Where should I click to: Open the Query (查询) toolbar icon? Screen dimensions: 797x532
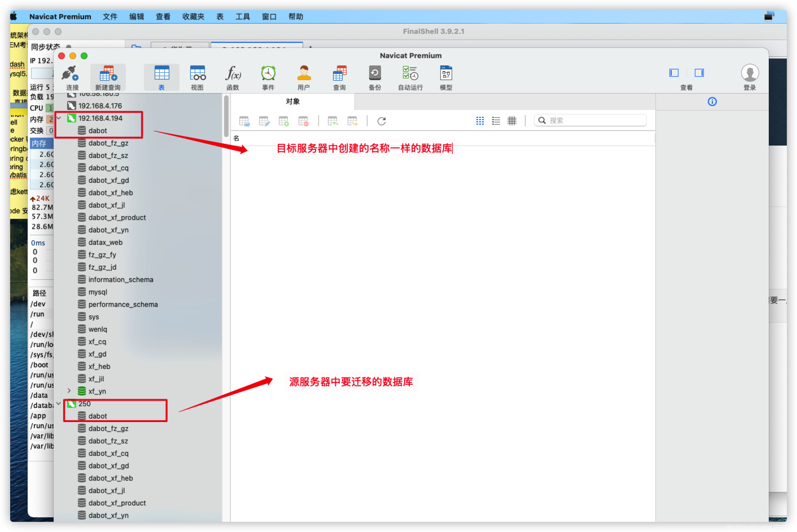tap(340, 78)
